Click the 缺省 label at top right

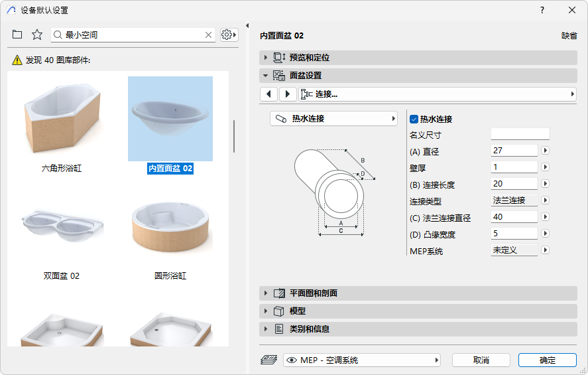coord(569,36)
